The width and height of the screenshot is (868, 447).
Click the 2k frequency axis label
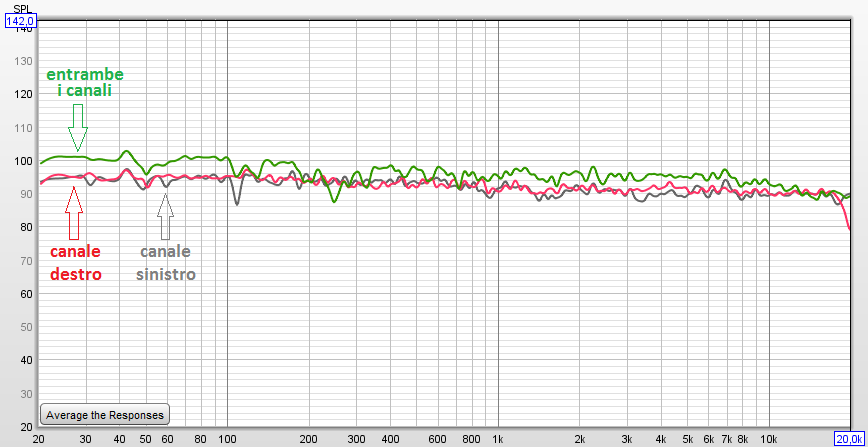(580, 439)
